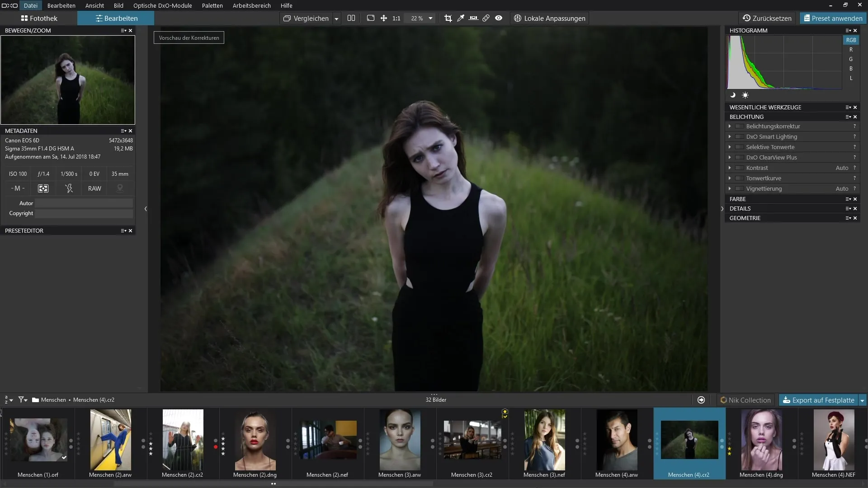868x488 pixels.
Task: Click Preset anwenden button
Action: point(833,18)
